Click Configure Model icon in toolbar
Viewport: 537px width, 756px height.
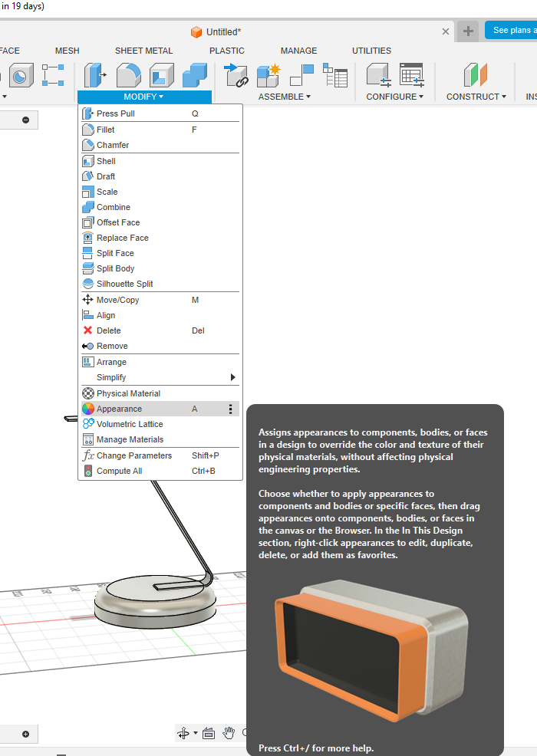pos(378,75)
